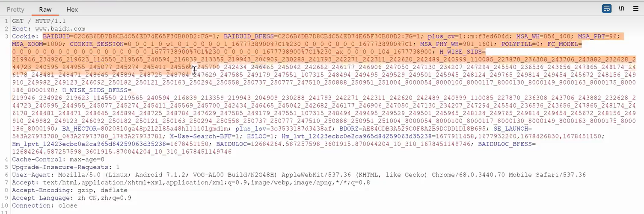Screen dimensions: 644x214
Task: Toggle the show non-printable characters \n icon
Action: [x=621, y=9]
